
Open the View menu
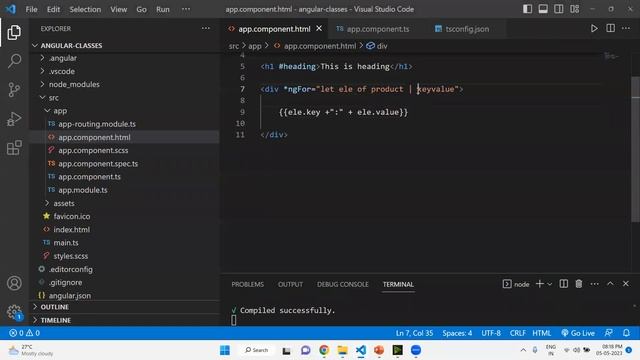pos(118,9)
